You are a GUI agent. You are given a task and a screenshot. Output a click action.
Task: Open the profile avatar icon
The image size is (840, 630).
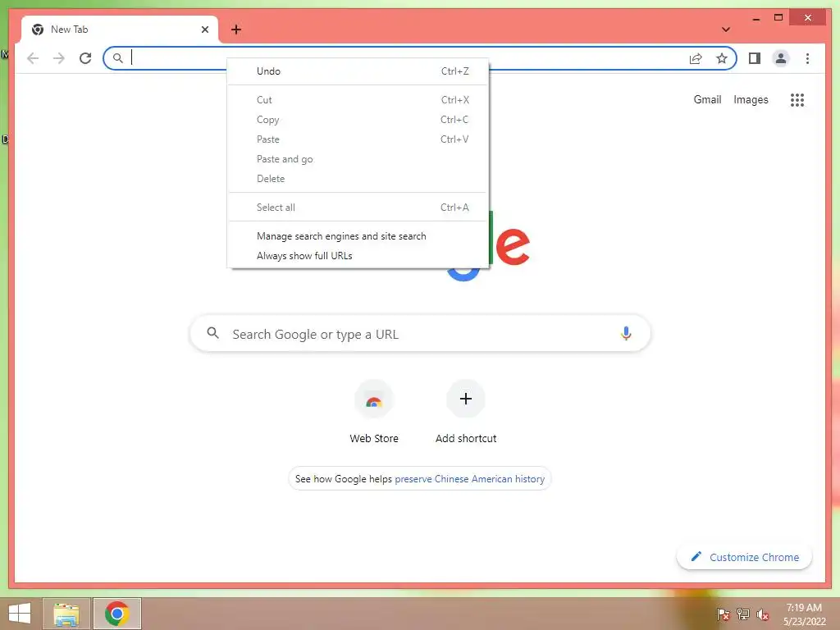[781, 58]
